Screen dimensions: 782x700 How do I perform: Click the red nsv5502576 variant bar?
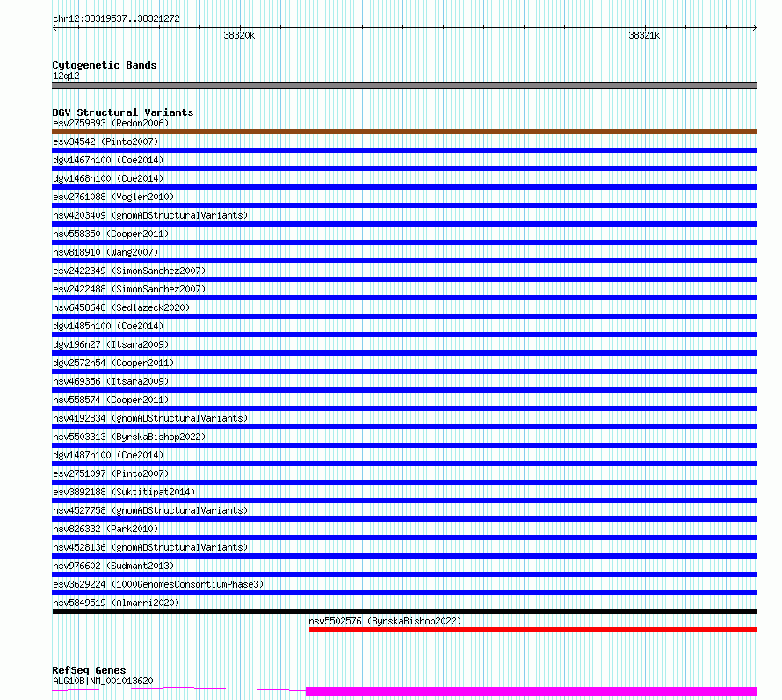(x=533, y=630)
